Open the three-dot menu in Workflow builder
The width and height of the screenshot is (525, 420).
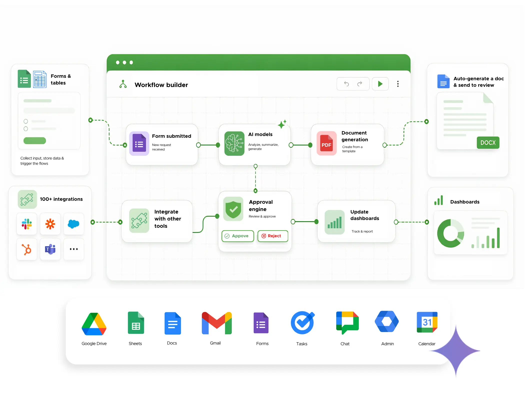pyautogui.click(x=398, y=84)
